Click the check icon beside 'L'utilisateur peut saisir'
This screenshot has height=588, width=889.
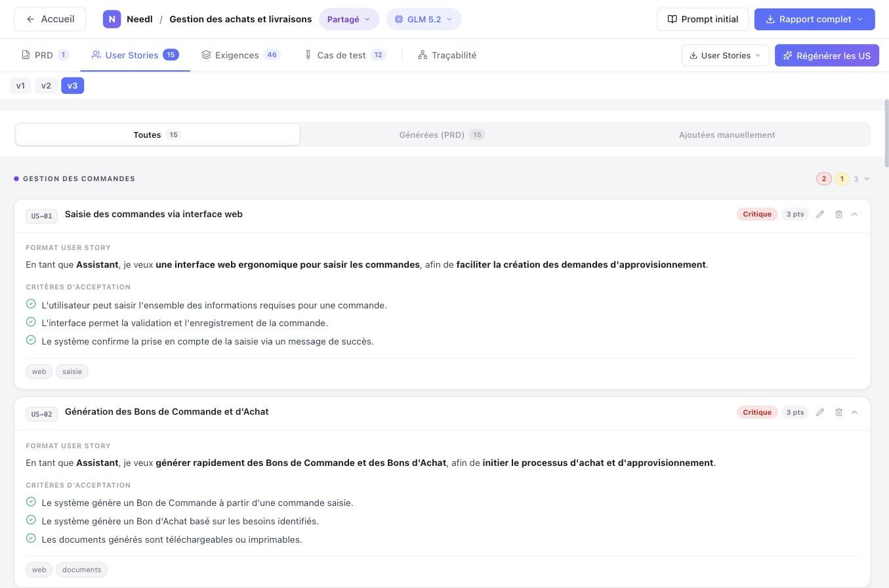[31, 304]
